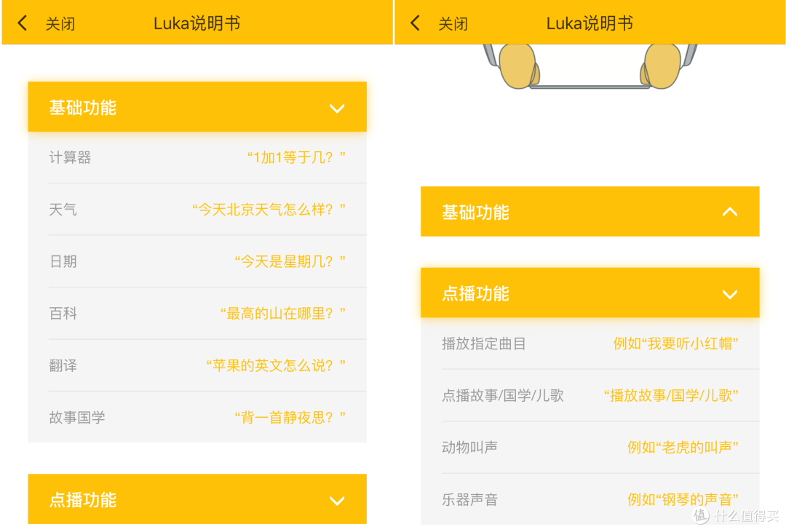Tap the back arrow in the right screen header
786x532 pixels.
coord(415,23)
